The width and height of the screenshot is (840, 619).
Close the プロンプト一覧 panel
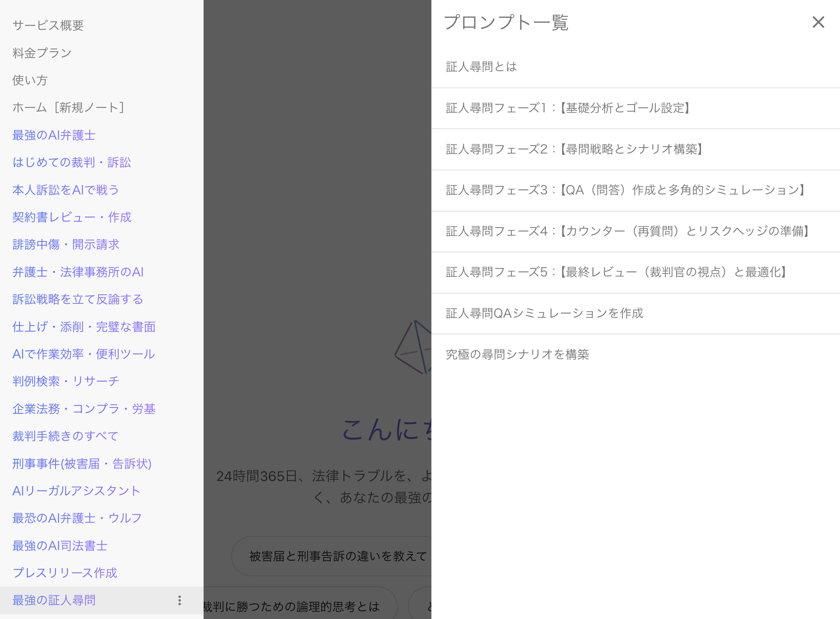click(818, 22)
